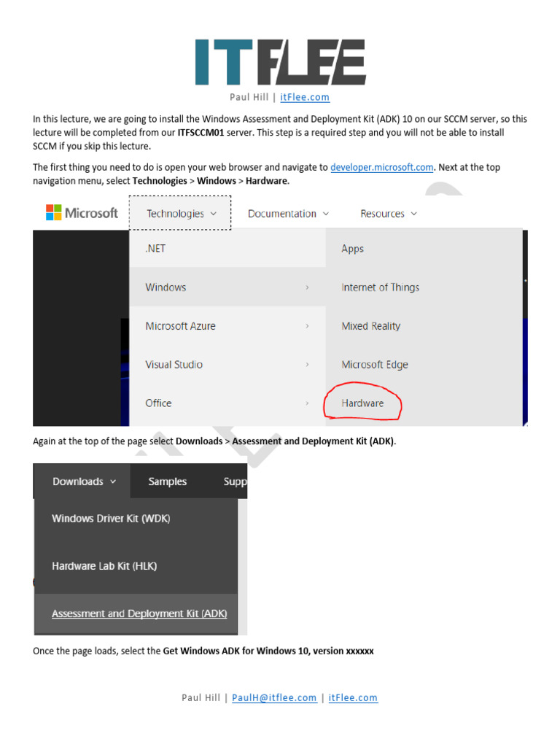Expand the Microsoft Azure submenu chevron
This screenshot has height=747, width=560.
point(307,326)
